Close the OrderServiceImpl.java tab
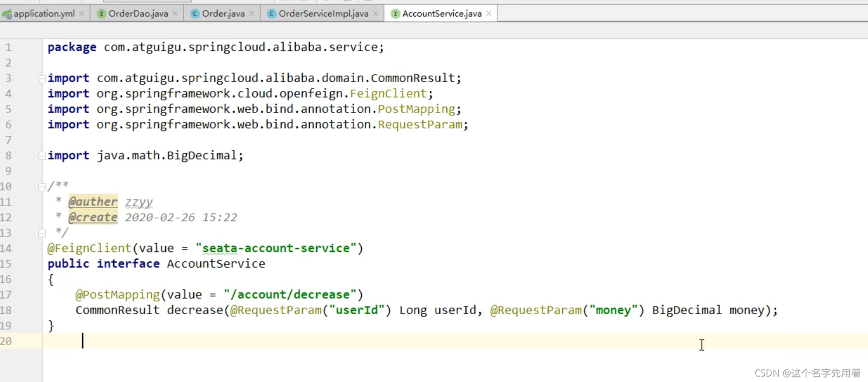Image resolution: width=868 pixels, height=382 pixels. pos(375,13)
